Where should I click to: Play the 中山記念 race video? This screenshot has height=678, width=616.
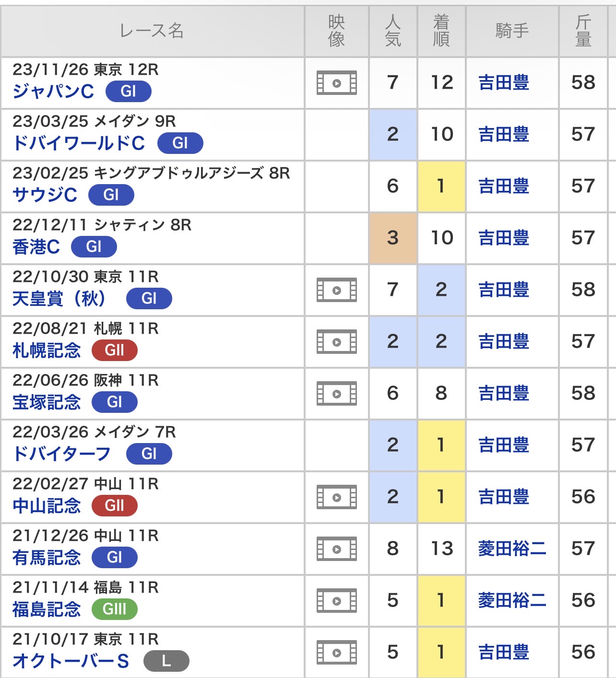[x=336, y=497]
